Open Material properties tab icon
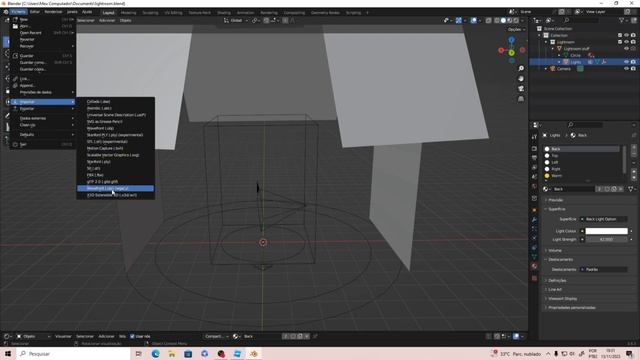The image size is (640, 360). click(534, 266)
